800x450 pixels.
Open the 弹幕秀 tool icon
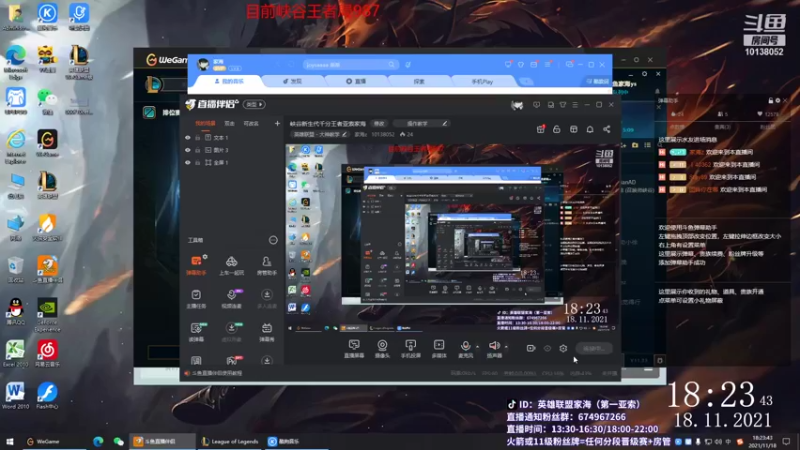266,332
